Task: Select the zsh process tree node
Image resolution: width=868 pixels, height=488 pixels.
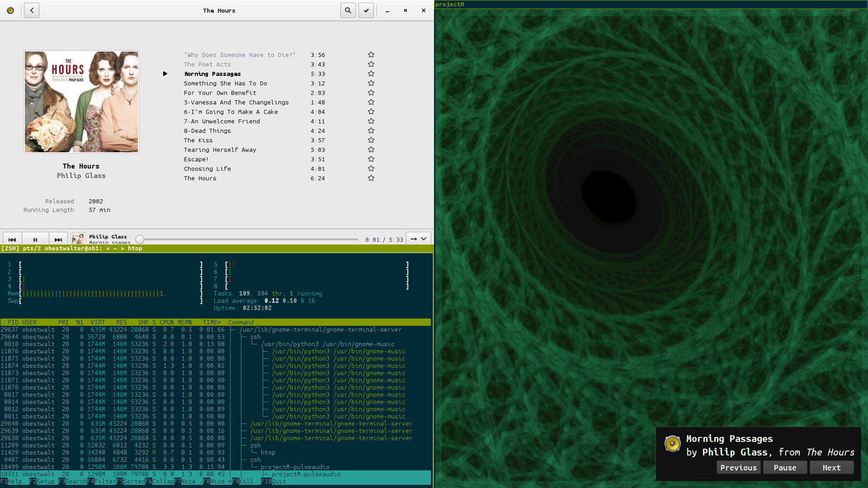Action: 255,337
